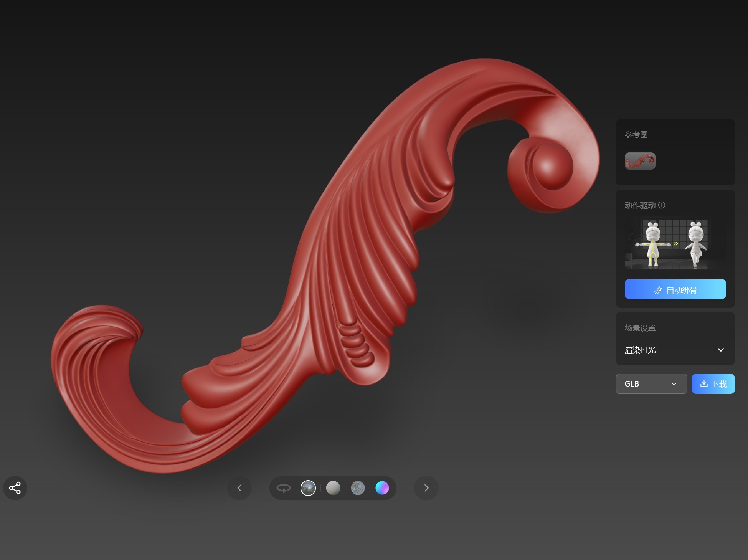Select the white-ringed textured material sphere

(308, 488)
